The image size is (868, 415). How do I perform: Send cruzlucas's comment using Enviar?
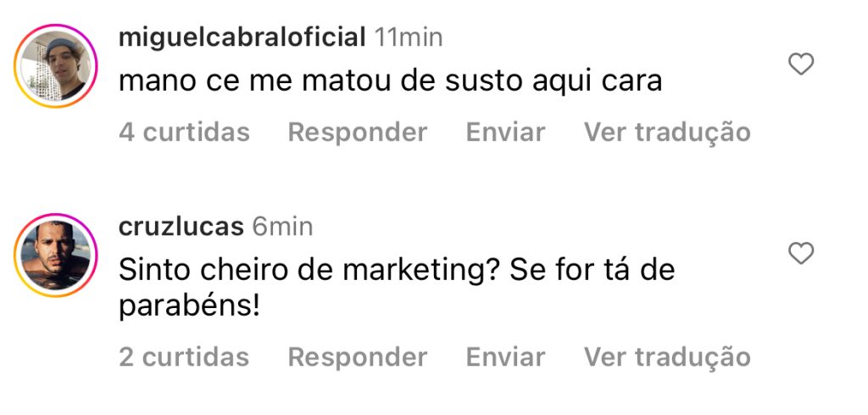tap(505, 357)
